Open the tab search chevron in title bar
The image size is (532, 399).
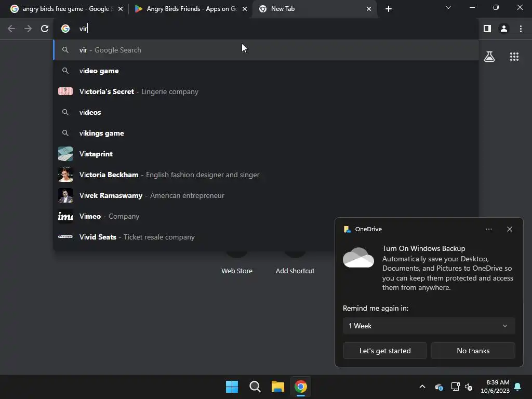tap(448, 7)
